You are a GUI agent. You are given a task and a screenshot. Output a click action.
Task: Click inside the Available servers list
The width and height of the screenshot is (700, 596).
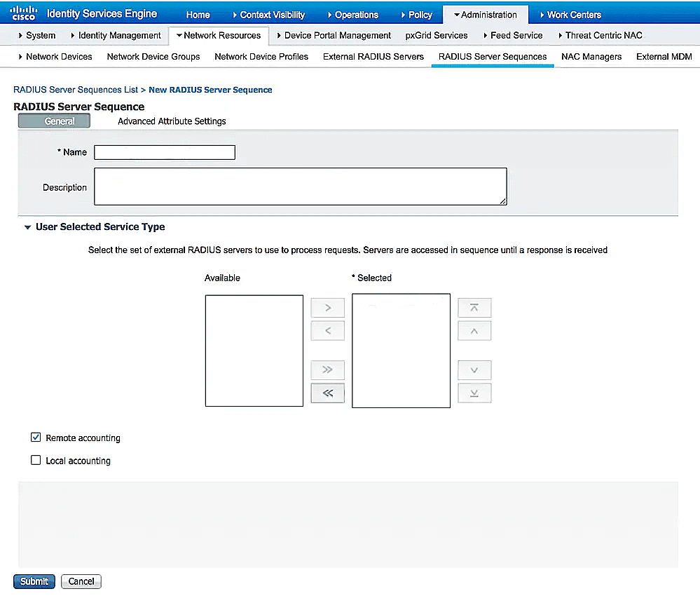[x=254, y=351]
